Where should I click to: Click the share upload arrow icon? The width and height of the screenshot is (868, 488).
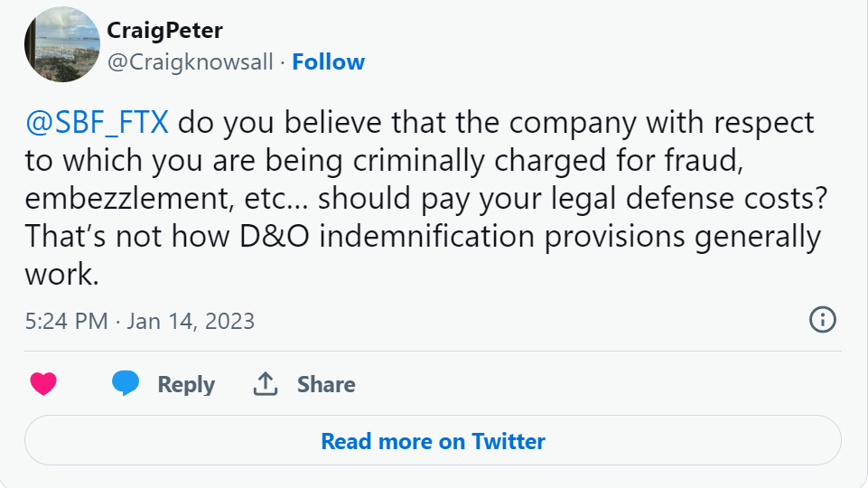click(265, 384)
